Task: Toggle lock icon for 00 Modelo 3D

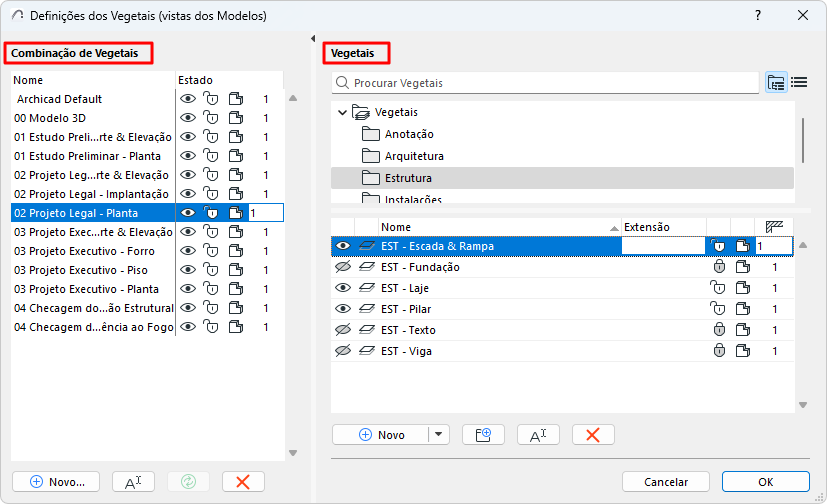Action: 211,118
